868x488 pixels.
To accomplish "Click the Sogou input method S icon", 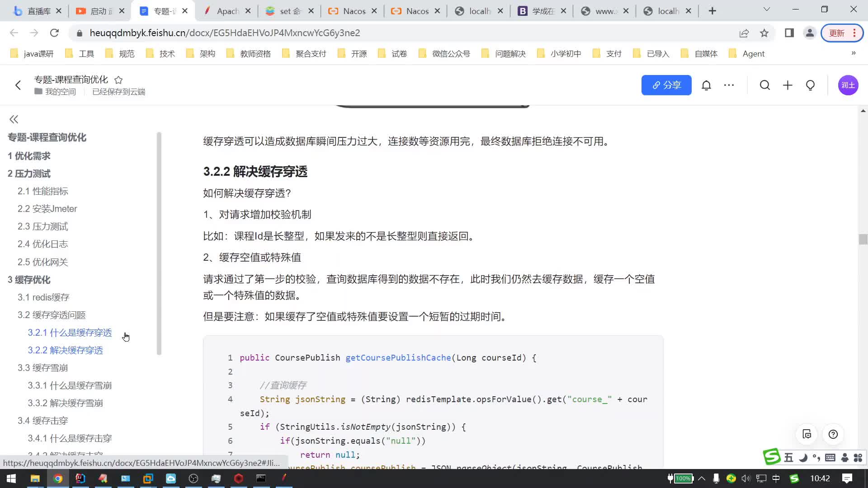I will (794, 479).
